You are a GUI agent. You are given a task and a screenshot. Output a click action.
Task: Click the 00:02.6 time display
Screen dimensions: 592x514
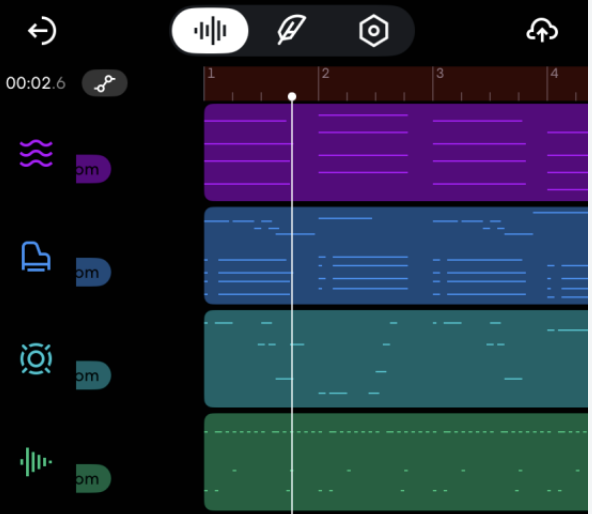(x=36, y=83)
